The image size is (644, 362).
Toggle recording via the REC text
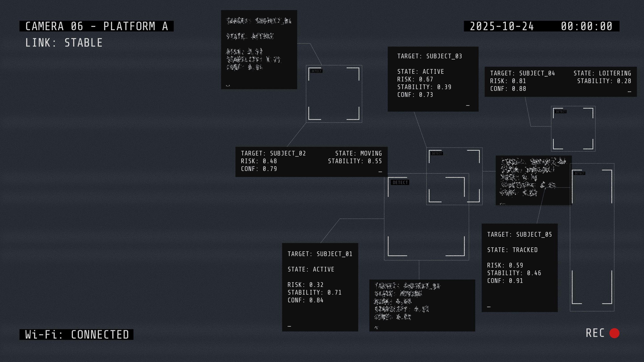(x=595, y=333)
